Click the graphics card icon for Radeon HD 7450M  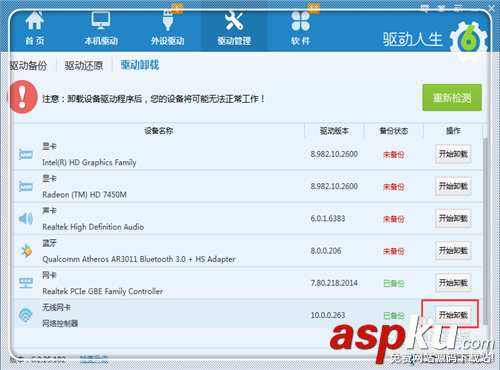click(26, 186)
